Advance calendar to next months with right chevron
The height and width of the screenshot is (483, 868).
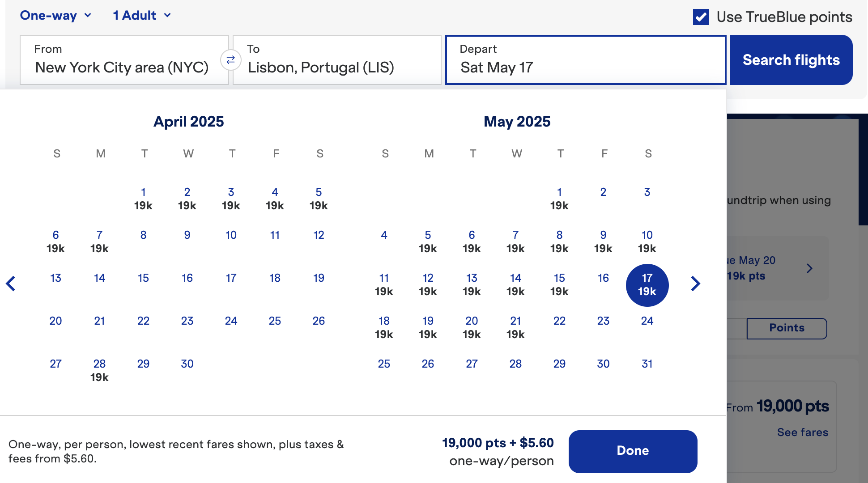tap(695, 284)
